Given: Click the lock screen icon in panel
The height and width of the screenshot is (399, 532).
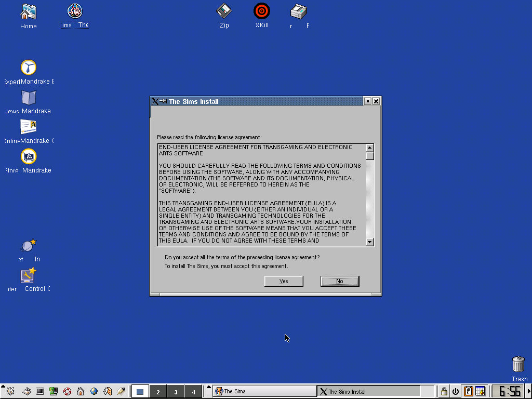Looking at the screenshot, I should coord(444,391).
